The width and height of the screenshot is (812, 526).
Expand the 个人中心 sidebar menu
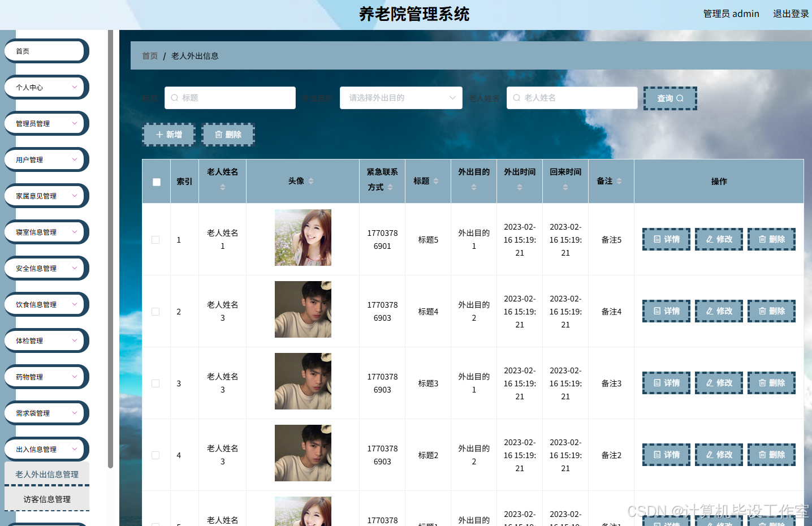[46, 87]
